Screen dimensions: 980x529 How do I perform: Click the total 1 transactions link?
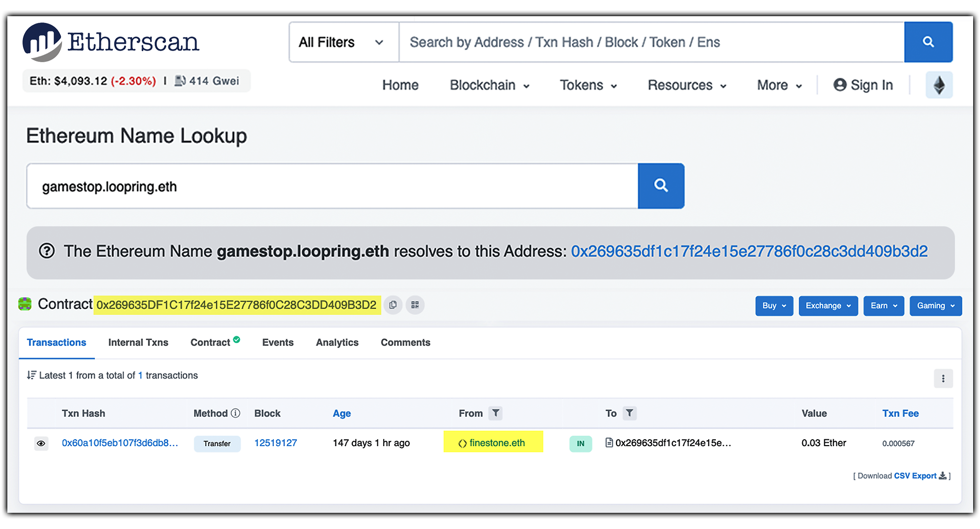pyautogui.click(x=140, y=376)
